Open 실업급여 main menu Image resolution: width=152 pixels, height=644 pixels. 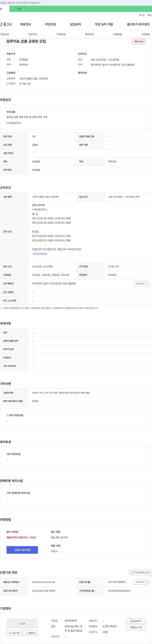click(x=75, y=24)
